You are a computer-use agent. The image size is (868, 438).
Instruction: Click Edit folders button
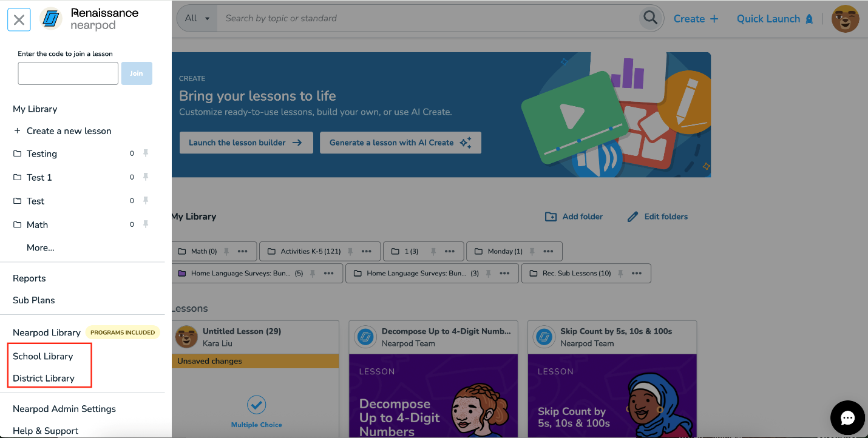pyautogui.click(x=658, y=217)
